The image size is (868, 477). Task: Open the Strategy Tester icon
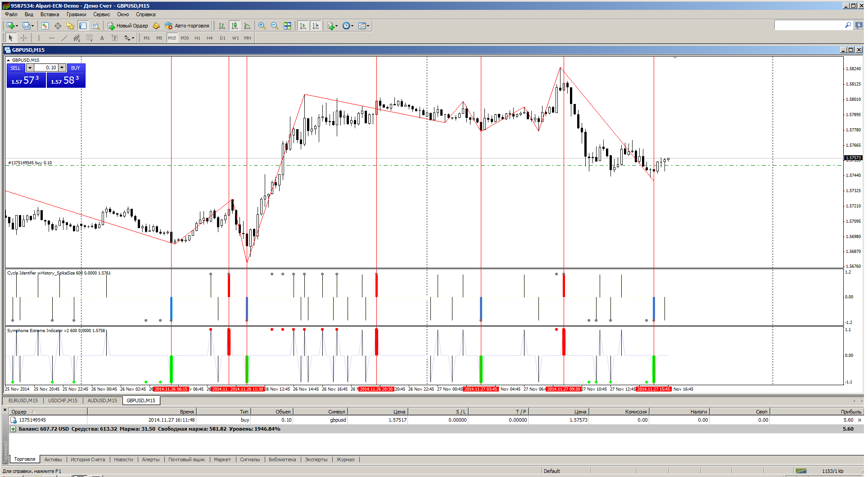pos(95,26)
